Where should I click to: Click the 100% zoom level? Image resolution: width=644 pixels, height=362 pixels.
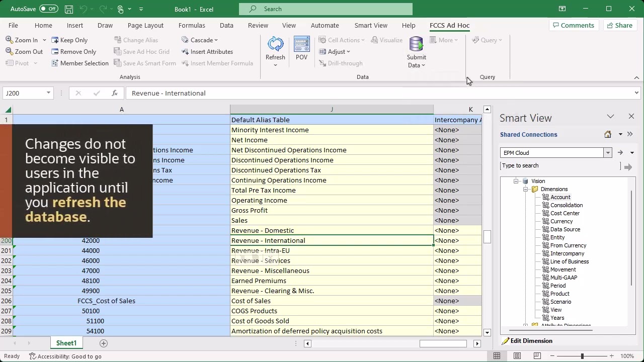pyautogui.click(x=627, y=356)
